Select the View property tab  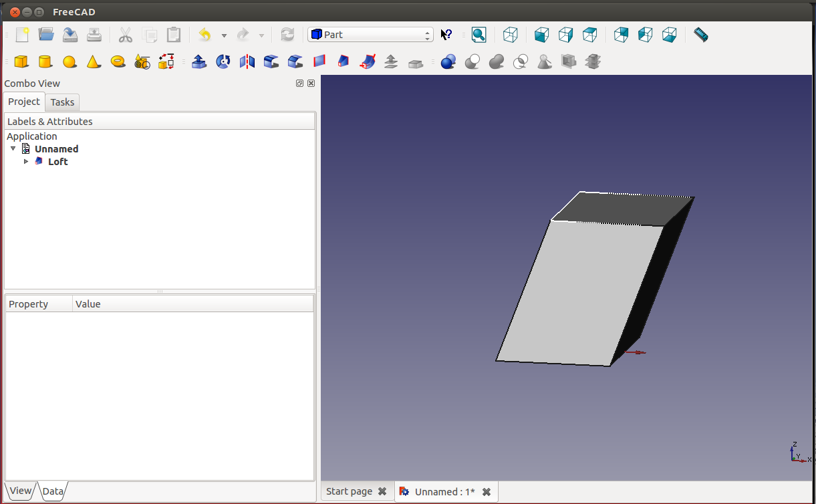coord(20,491)
